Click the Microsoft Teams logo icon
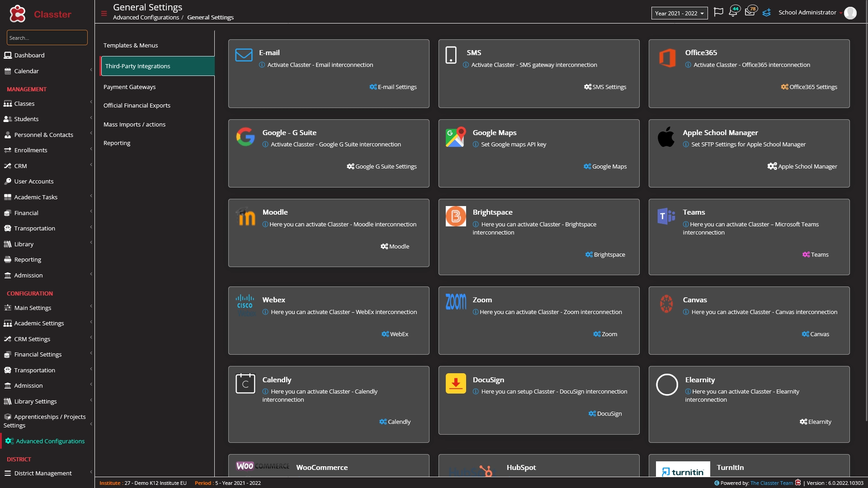Screen dimensions: 868x488 click(x=666, y=216)
